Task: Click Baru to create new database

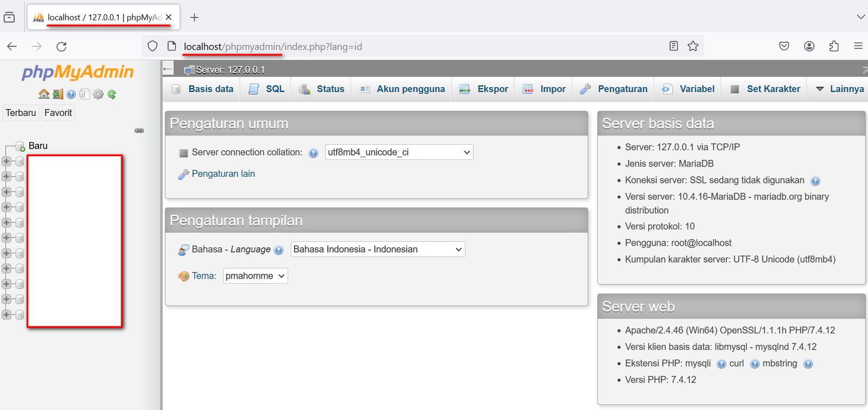Action: point(38,146)
